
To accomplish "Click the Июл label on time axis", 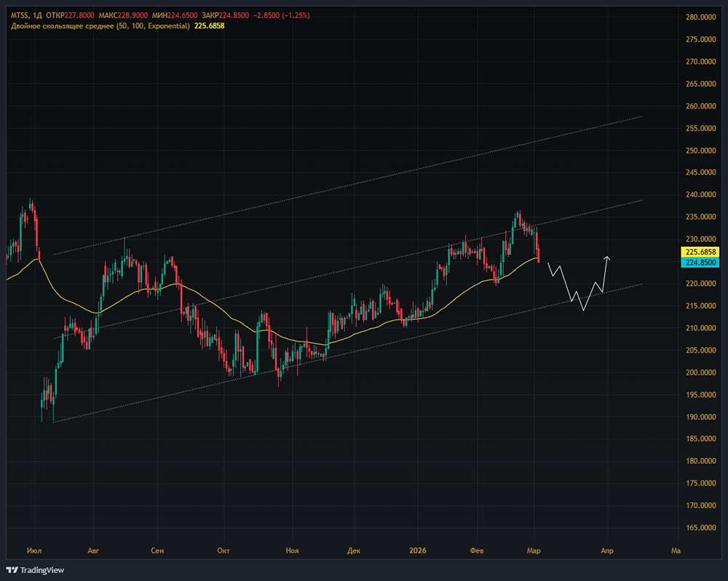I will (x=34, y=551).
